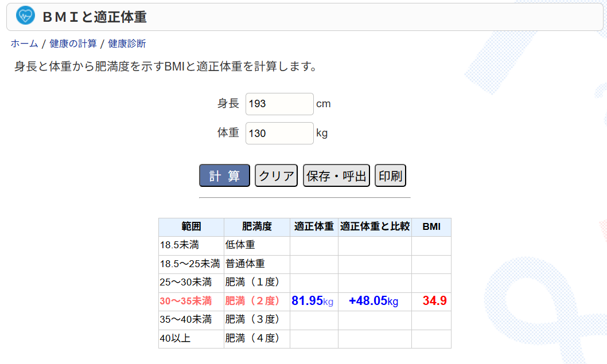The width and height of the screenshot is (607, 364).
Task: Click the 身長 height input field
Action: pyautogui.click(x=279, y=104)
